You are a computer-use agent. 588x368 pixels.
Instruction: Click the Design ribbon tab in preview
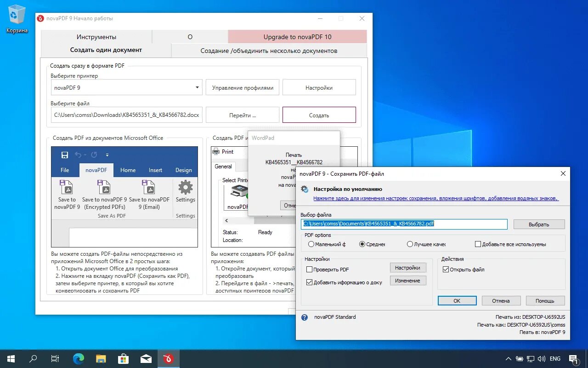[183, 170]
